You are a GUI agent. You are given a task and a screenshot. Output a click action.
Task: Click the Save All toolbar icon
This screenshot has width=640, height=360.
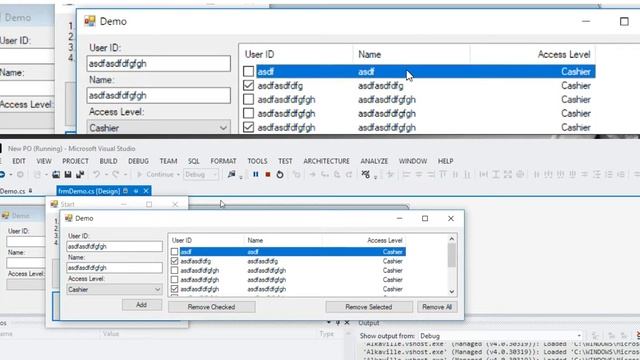(x=80, y=175)
